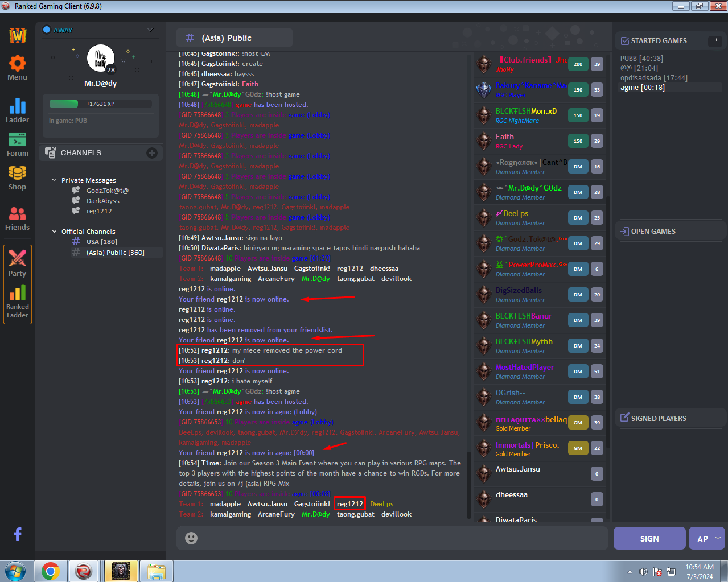Open the Ranked Ladder mode
728x582 pixels.
(x=17, y=302)
